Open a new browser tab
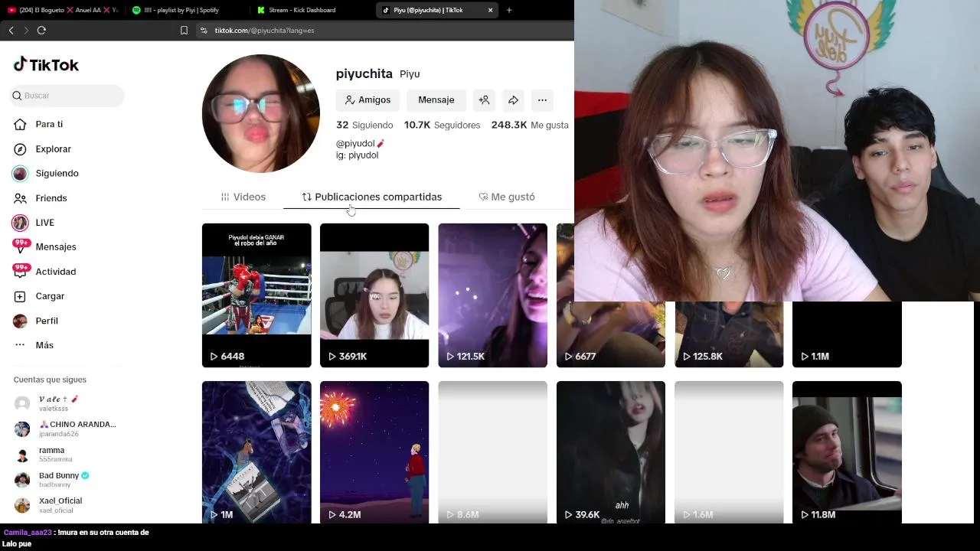This screenshot has height=551, width=980. tap(509, 10)
